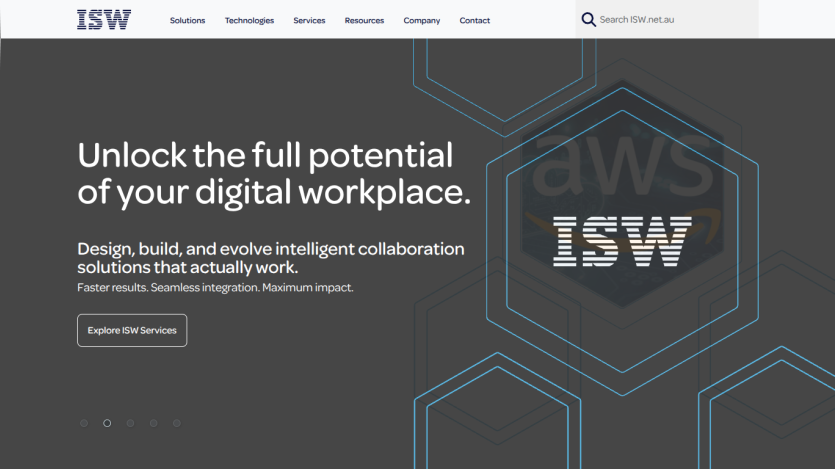Open the Technologies menu

(249, 20)
